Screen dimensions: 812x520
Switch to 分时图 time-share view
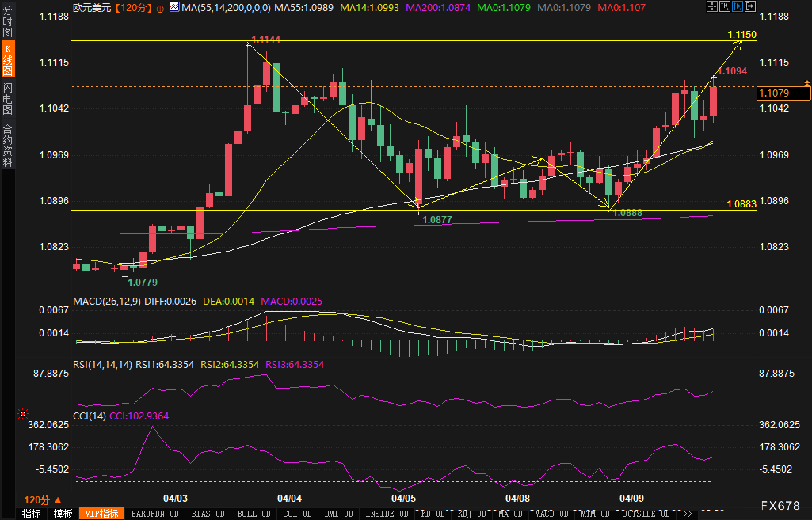(x=8, y=21)
